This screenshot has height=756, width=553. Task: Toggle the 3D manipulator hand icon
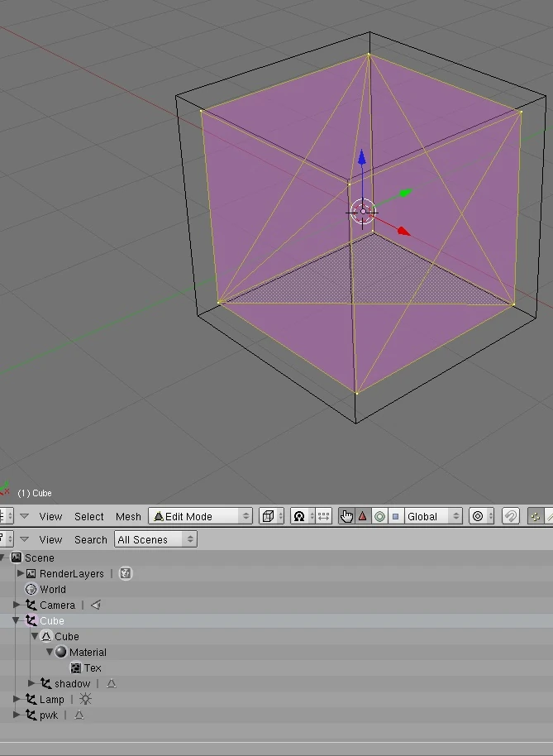[346, 516]
